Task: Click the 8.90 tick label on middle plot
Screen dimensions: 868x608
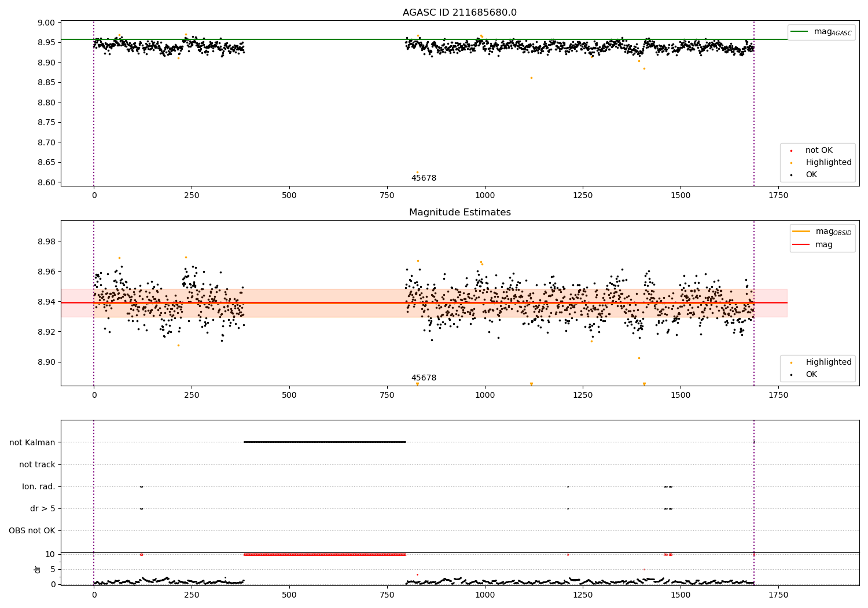Action: coord(47,362)
